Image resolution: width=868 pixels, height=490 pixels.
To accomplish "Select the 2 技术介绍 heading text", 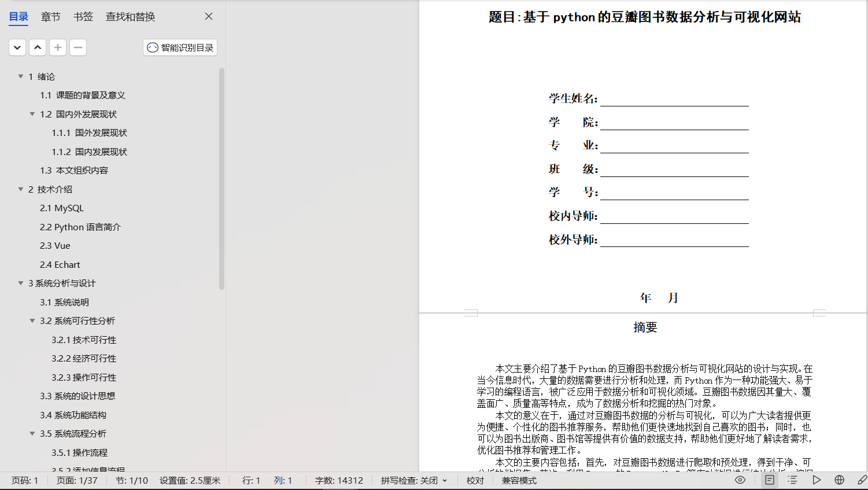I will pyautogui.click(x=50, y=189).
